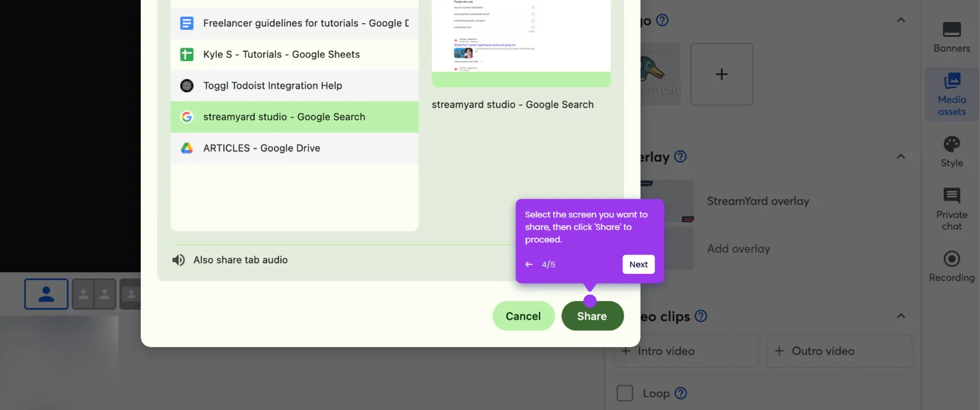The width and height of the screenshot is (980, 410).
Task: Collapse the Overlay section chevron
Action: (901, 156)
